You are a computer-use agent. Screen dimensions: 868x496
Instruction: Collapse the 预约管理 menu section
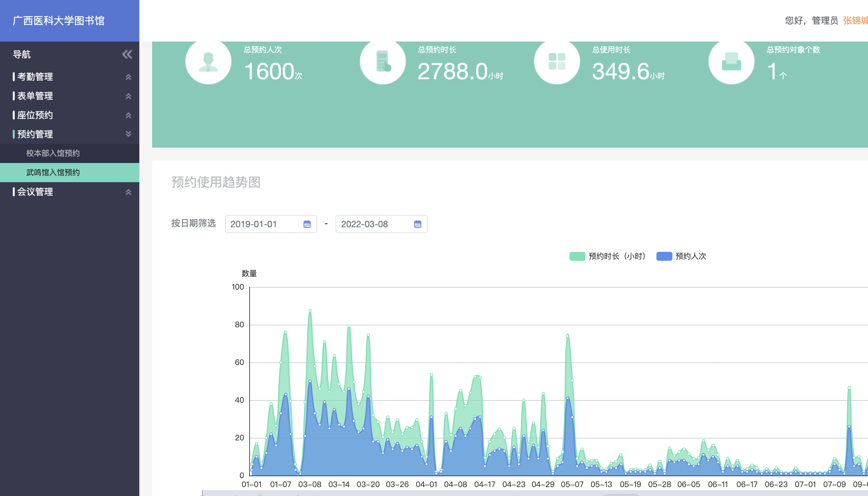(35, 134)
